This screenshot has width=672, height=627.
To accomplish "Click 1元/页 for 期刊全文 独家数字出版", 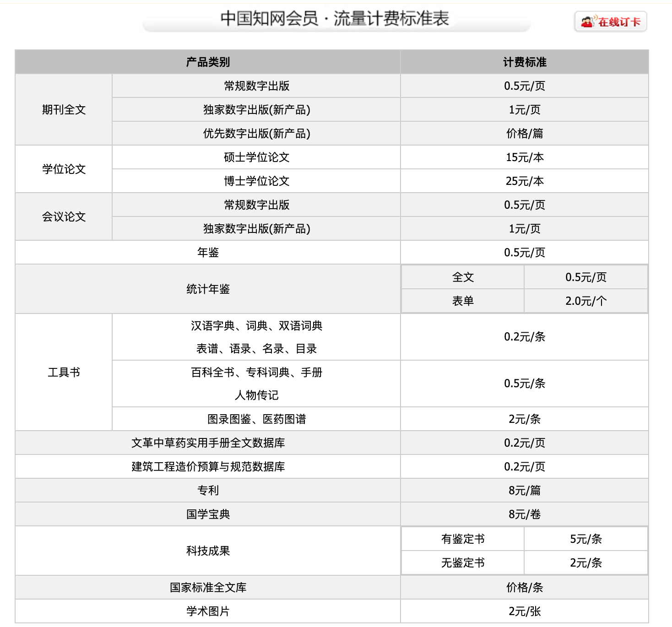I will [x=525, y=109].
